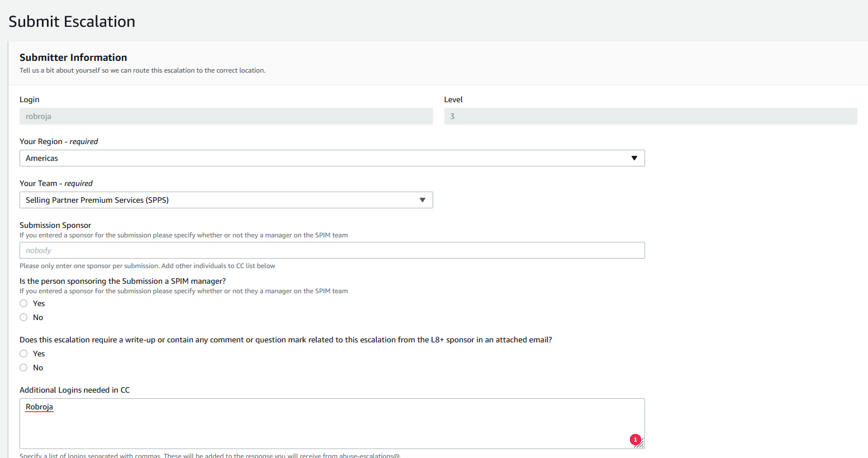868x458 pixels.
Task: Click the Submission Sponsor field label
Action: pyautogui.click(x=55, y=225)
